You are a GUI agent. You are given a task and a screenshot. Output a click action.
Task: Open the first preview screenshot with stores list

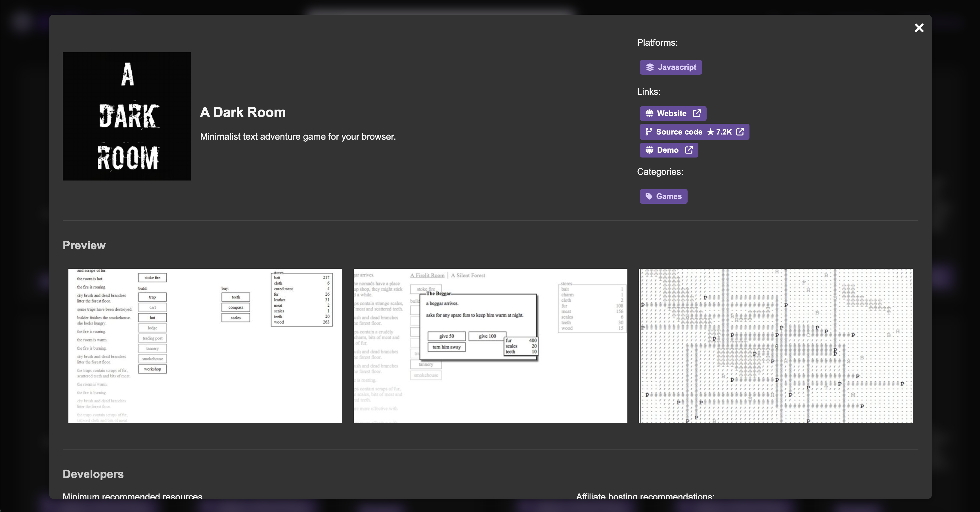(x=205, y=346)
